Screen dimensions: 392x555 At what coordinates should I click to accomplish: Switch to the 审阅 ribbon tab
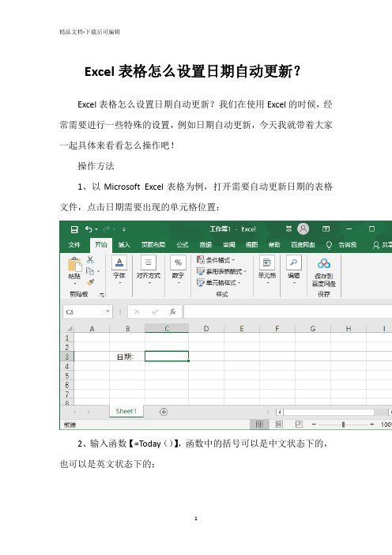point(229,244)
